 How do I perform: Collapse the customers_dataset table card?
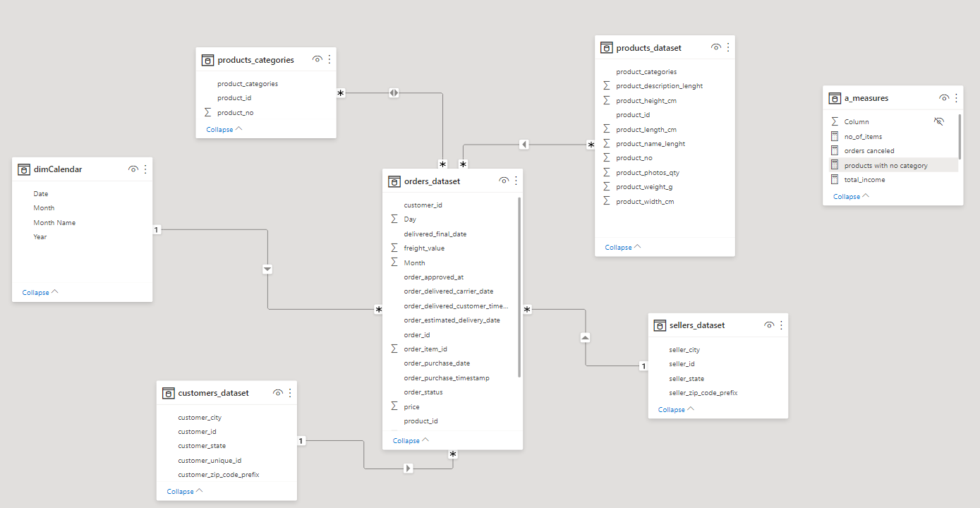pos(185,491)
